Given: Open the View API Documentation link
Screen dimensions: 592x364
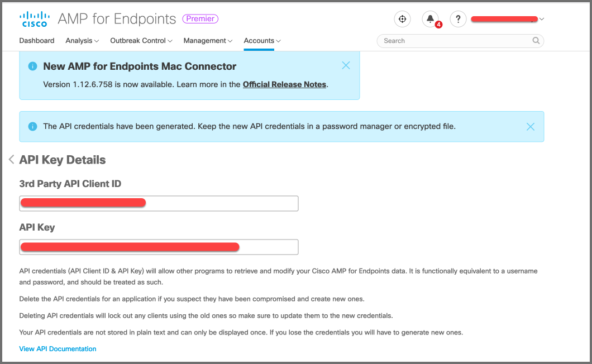Looking at the screenshot, I should click(58, 349).
